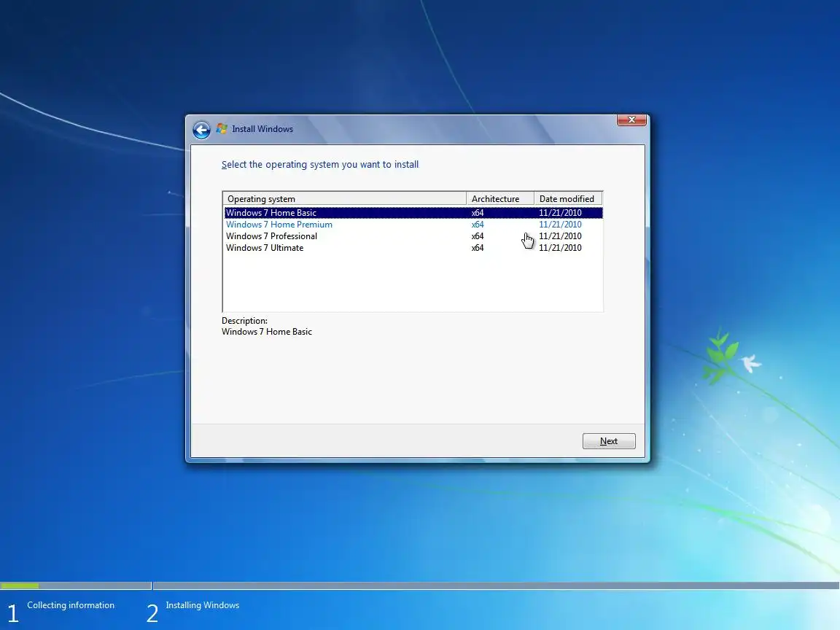Click the Collecting information progress bar

coord(76,586)
